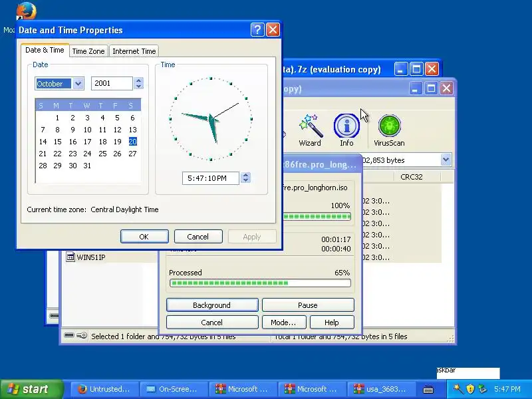Open the month dropdown showing October

click(78, 84)
